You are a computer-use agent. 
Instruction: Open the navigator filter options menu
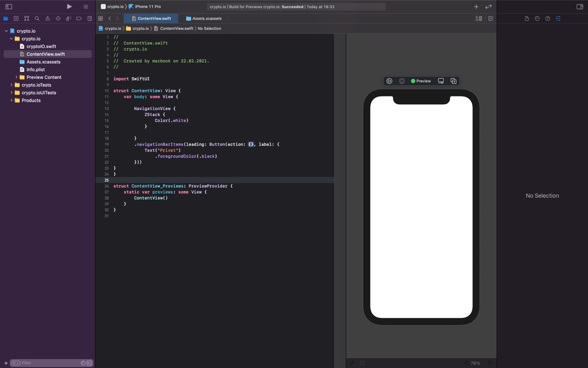pos(16,363)
